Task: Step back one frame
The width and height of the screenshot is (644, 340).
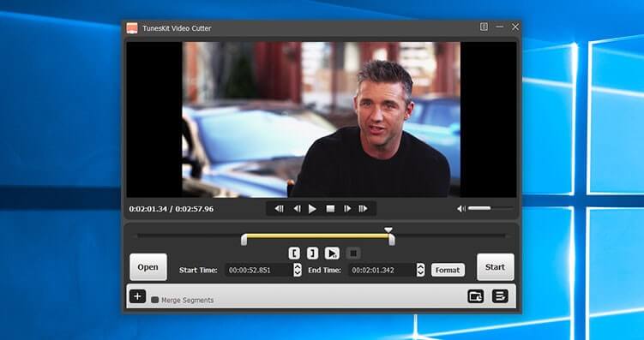Action: (x=297, y=209)
